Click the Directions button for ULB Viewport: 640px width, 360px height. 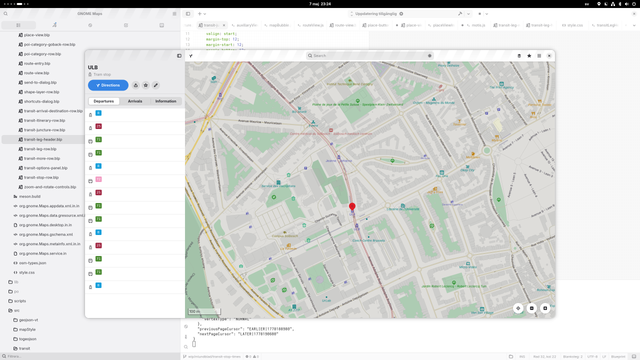(108, 85)
